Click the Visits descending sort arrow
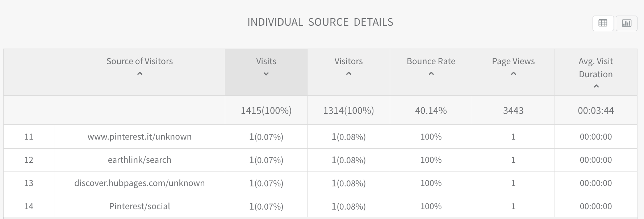The height and width of the screenshot is (219, 644). 266,74
